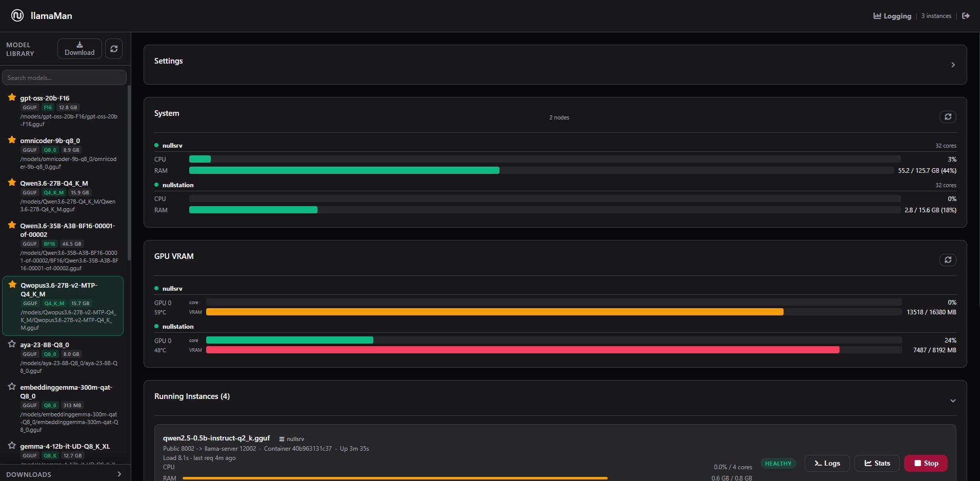Click the nullsrv RAM usage bar
This screenshot has width=980, height=481.
pyautogui.click(x=542, y=170)
